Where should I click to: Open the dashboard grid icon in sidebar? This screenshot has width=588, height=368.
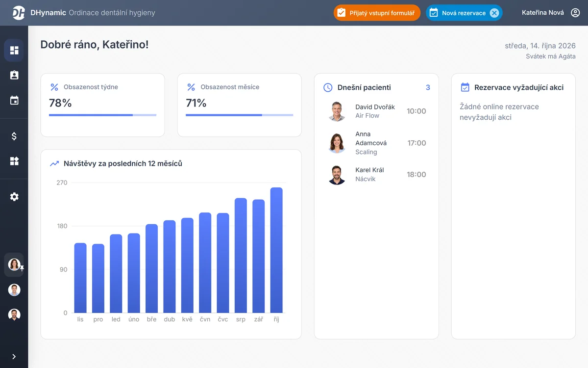coord(14,50)
